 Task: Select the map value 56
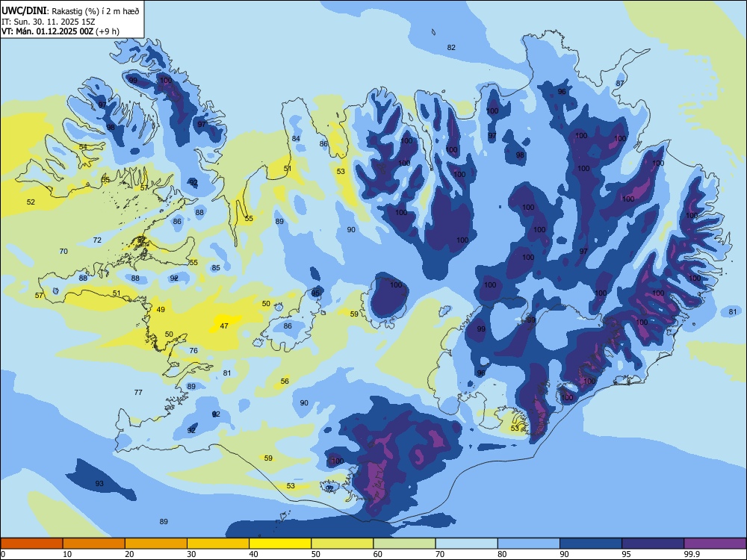(x=285, y=382)
